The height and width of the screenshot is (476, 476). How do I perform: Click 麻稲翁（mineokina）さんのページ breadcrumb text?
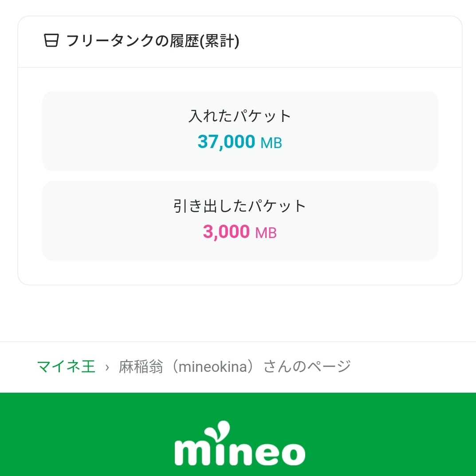[x=235, y=367]
